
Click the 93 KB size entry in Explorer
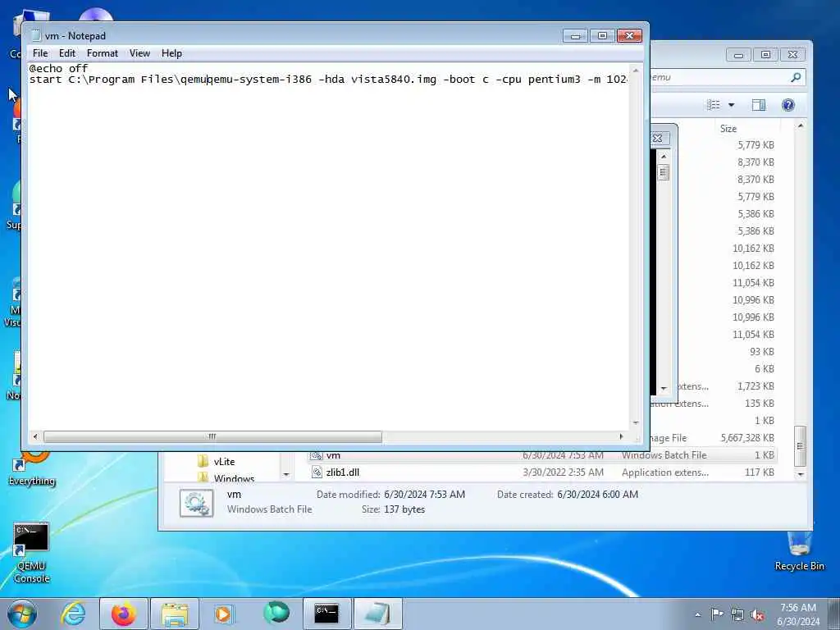(x=762, y=352)
